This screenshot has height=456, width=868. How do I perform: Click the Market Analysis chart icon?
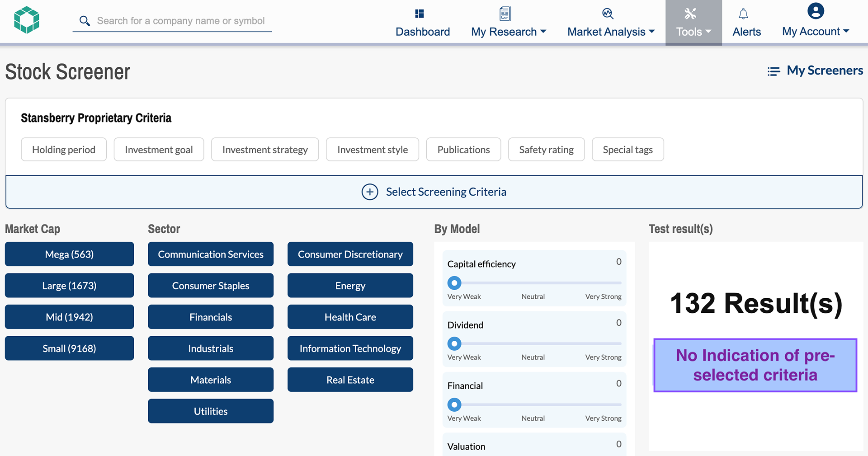tap(608, 14)
